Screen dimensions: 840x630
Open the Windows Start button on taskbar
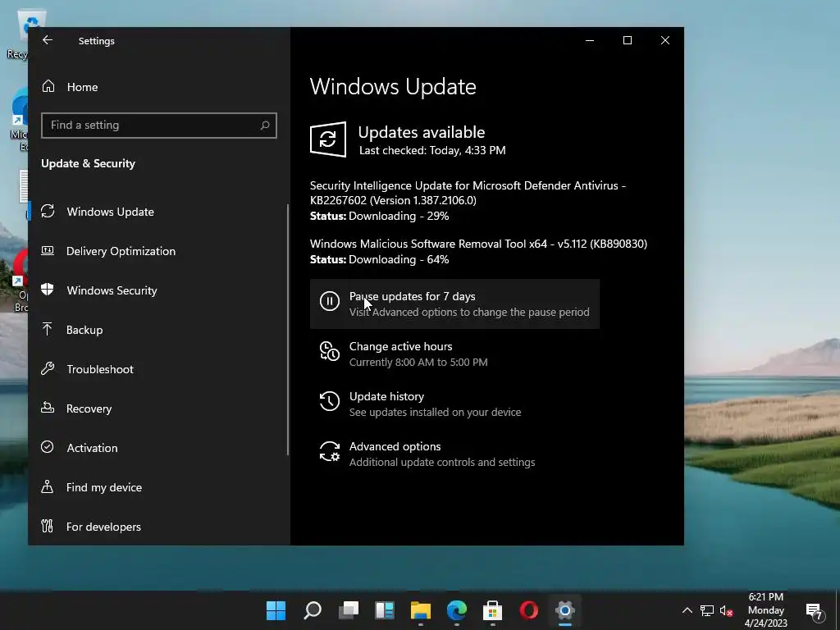click(x=276, y=610)
